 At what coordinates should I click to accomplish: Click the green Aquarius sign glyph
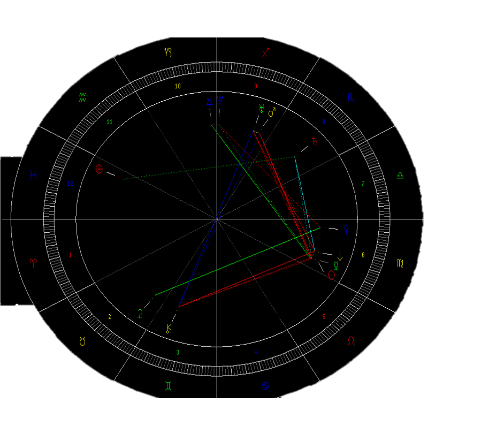tap(82, 97)
